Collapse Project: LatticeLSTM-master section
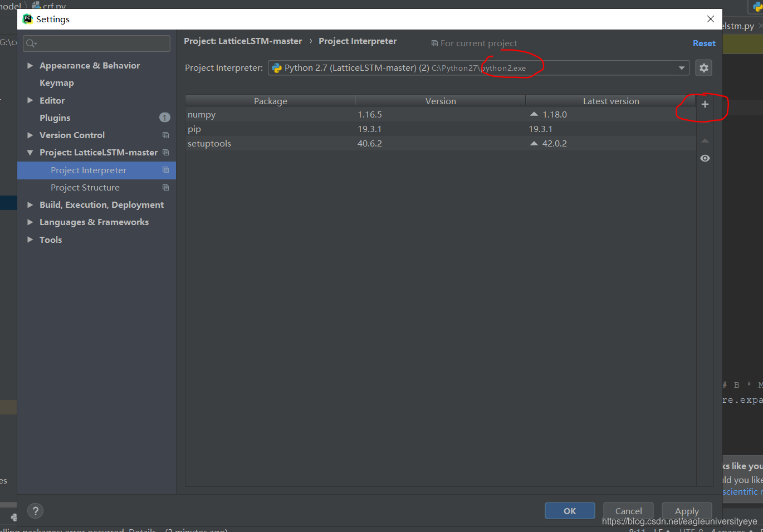 pos(30,153)
